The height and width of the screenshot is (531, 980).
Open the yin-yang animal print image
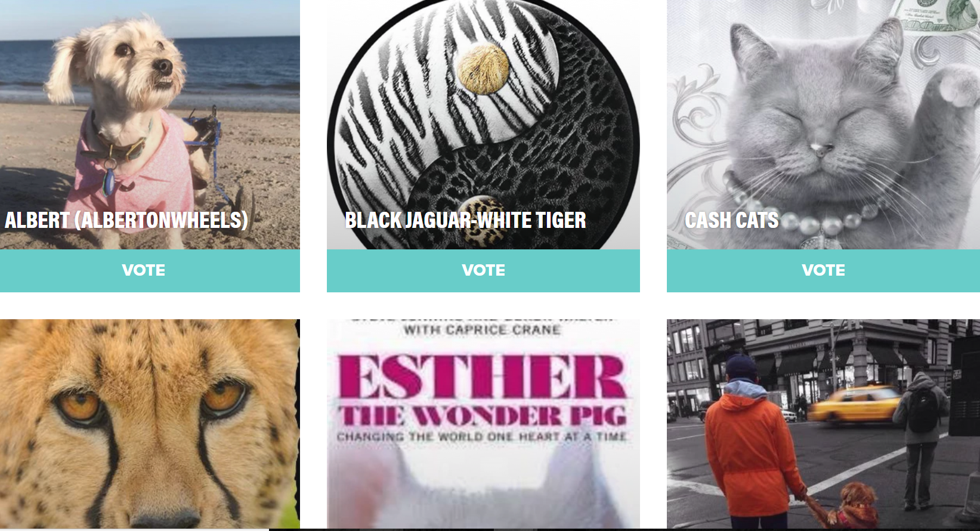pos(483,125)
